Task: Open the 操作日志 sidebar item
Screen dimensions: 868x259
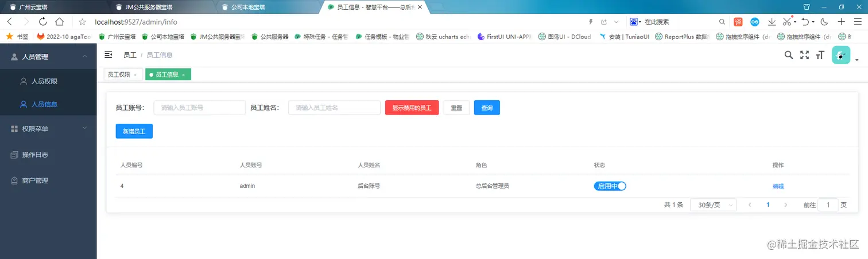Action: coord(48,155)
